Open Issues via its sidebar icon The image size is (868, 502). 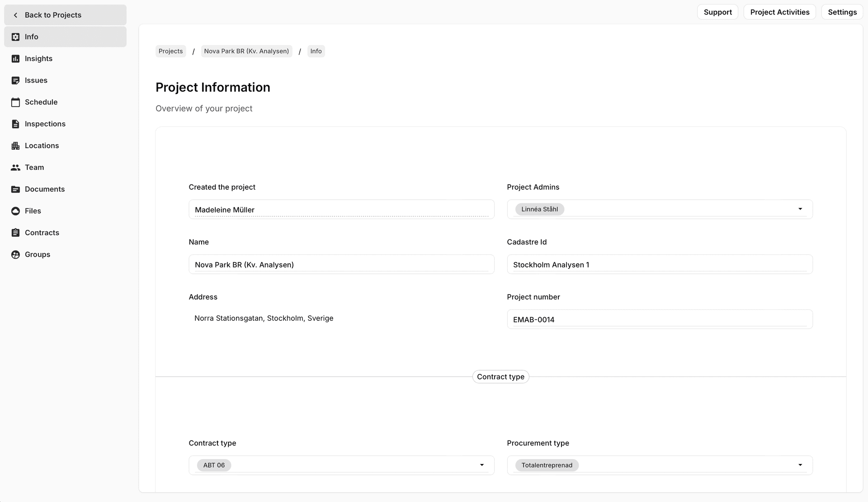[x=15, y=80]
